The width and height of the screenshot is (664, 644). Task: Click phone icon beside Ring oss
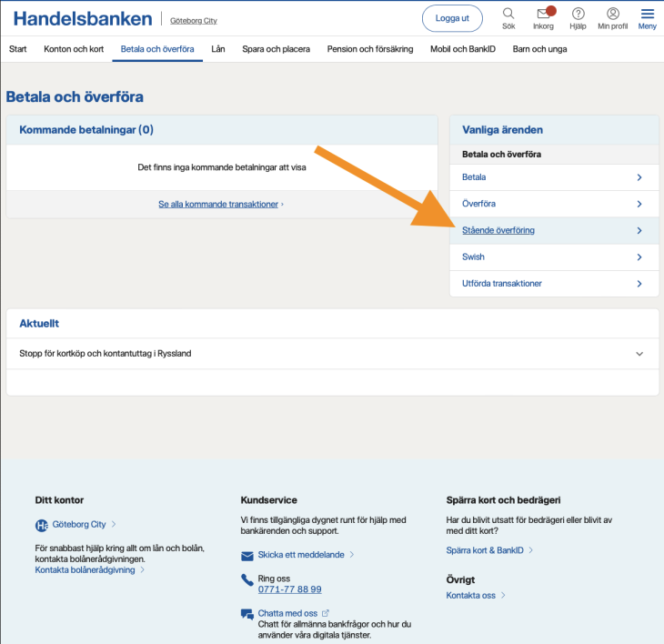246,580
